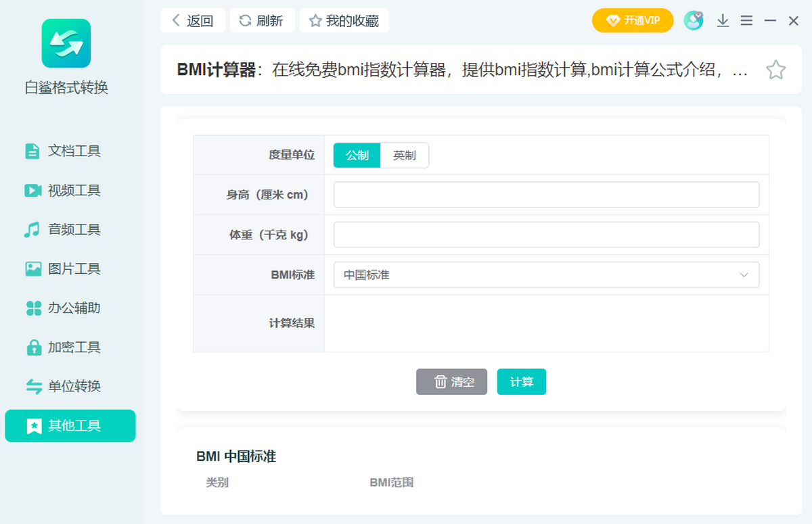Click the 计算 button
This screenshot has width=812, height=524.
(521, 382)
